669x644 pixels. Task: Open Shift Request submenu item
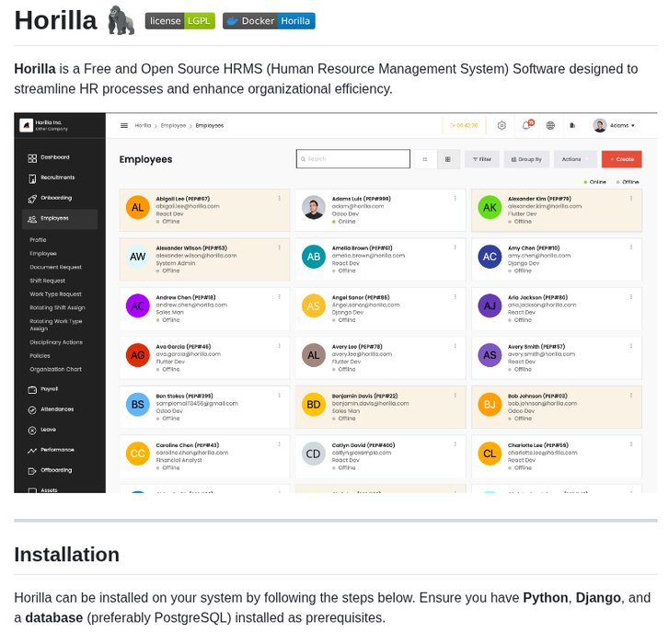click(x=47, y=281)
